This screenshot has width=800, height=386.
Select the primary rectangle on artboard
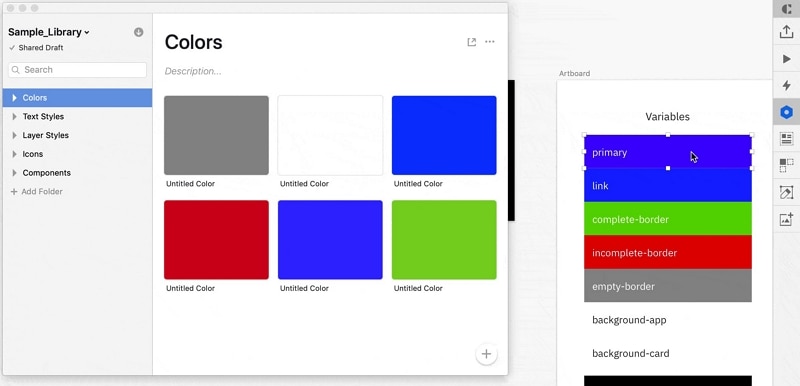click(668, 151)
